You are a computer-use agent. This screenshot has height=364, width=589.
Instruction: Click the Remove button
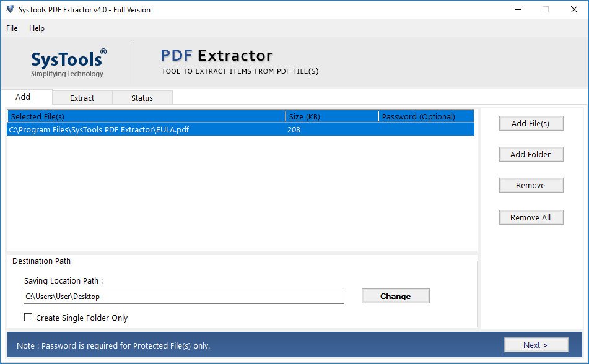click(531, 185)
